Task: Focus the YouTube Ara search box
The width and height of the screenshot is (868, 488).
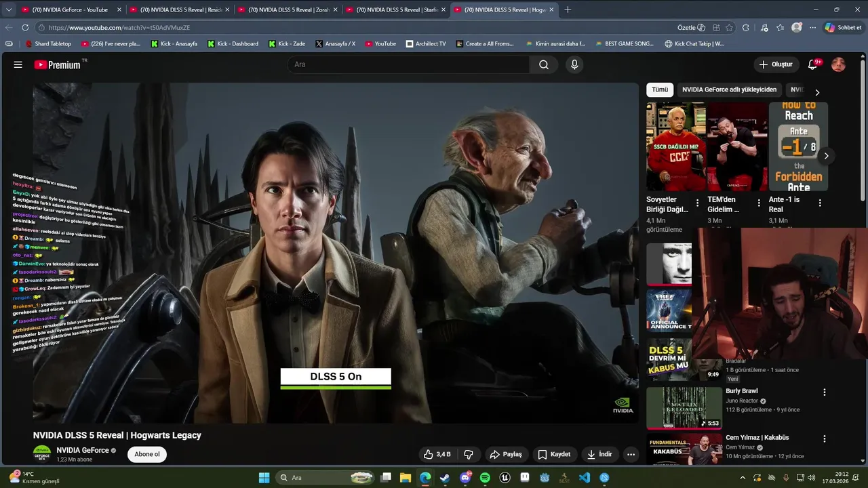Action: point(408,64)
